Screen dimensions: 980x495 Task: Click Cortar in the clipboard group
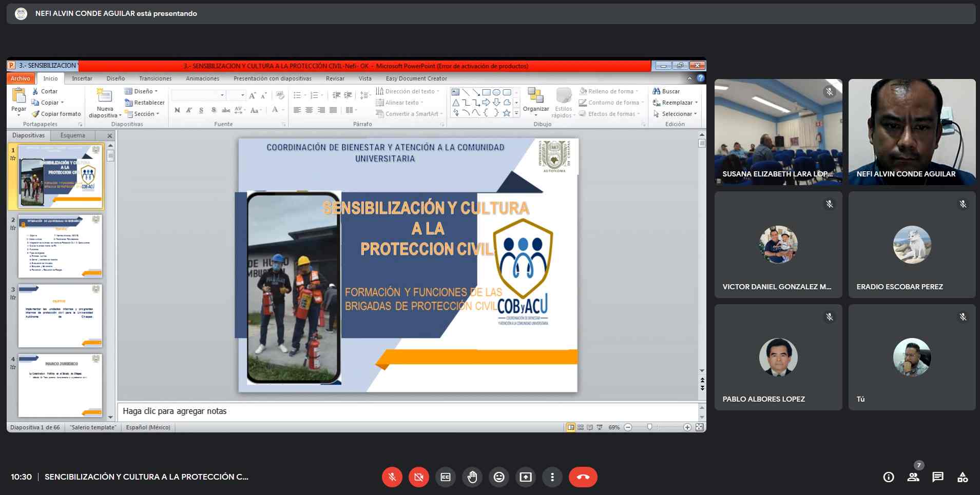(x=45, y=91)
